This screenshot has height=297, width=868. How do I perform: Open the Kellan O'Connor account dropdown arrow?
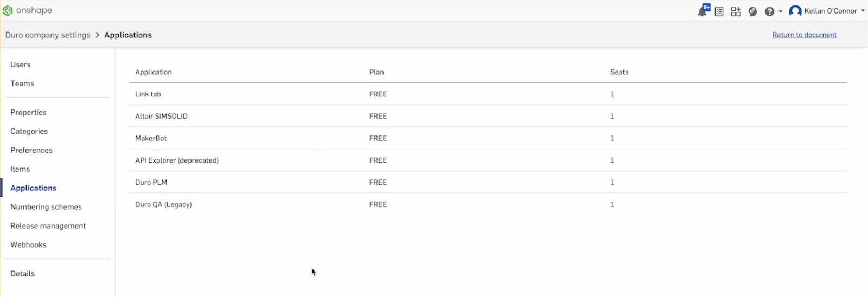[863, 11]
